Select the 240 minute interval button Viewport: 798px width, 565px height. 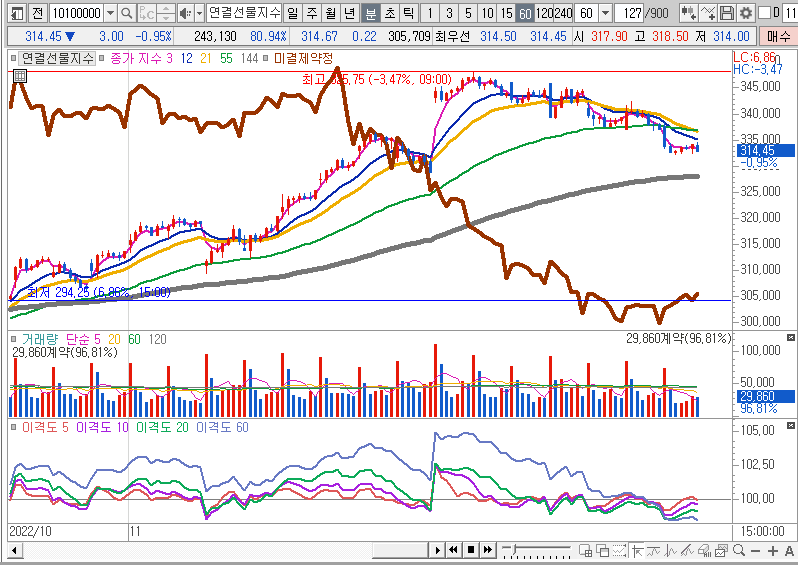click(565, 13)
